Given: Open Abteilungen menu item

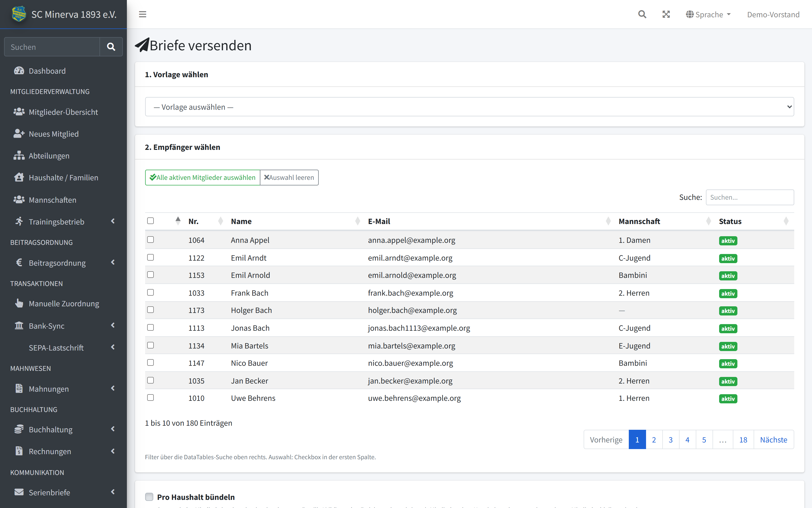Looking at the screenshot, I should pyautogui.click(x=63, y=155).
